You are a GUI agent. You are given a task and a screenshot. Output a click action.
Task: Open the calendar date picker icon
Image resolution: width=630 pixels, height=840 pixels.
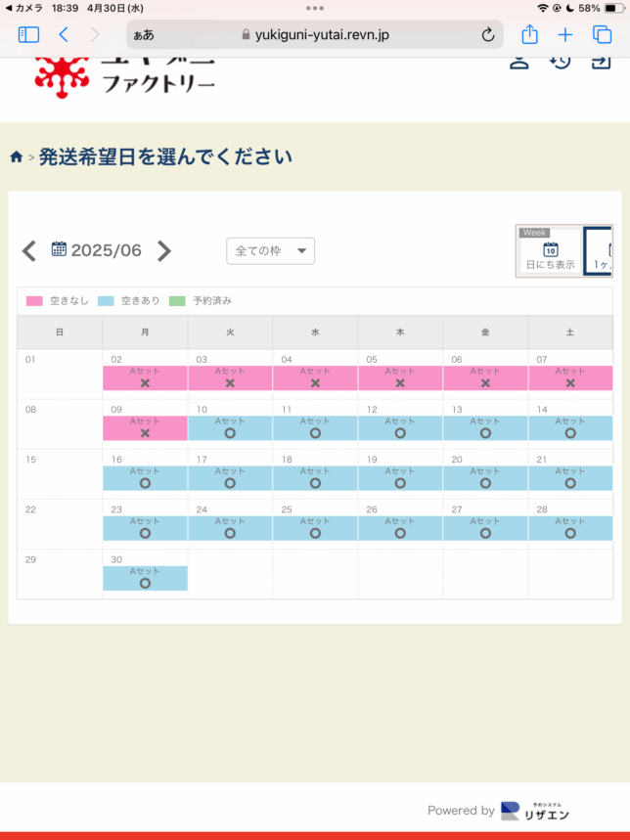coord(59,249)
